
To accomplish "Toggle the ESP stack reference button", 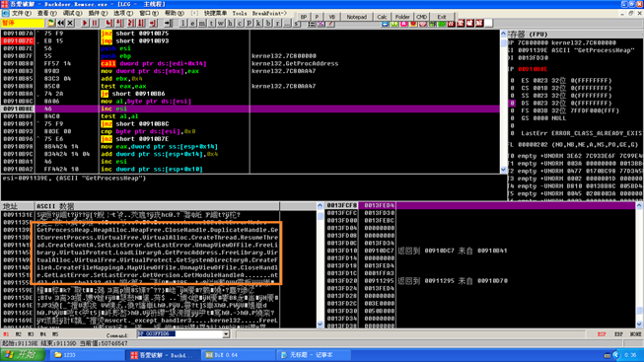I will 602,334.
